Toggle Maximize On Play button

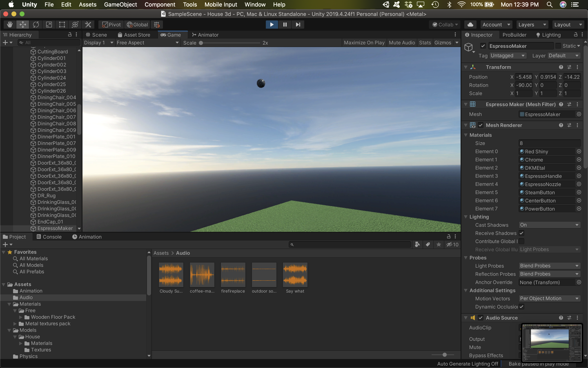coord(364,43)
